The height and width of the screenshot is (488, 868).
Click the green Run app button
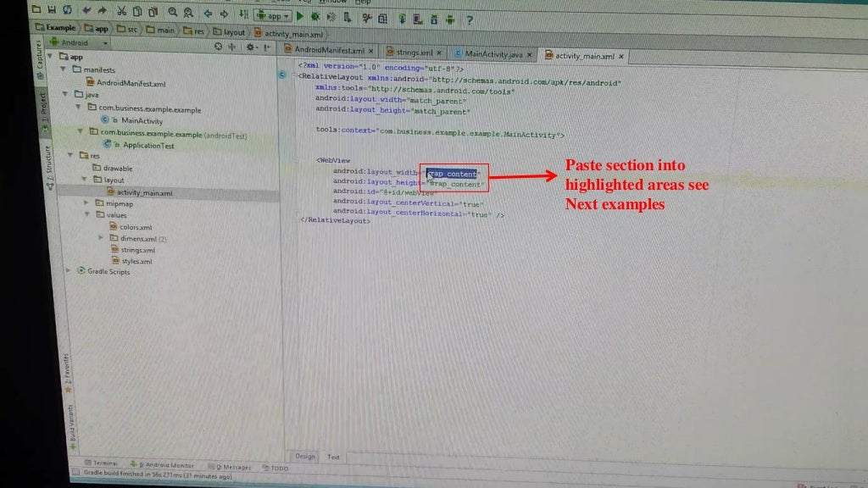tap(300, 17)
